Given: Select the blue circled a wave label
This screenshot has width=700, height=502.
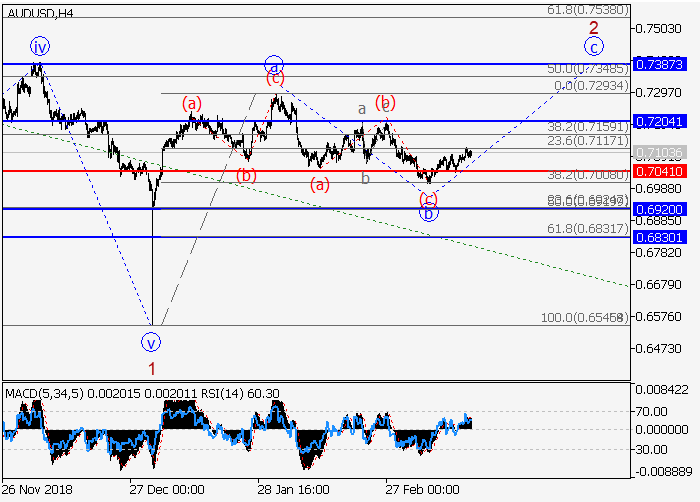Looking at the screenshot, I should tap(274, 62).
